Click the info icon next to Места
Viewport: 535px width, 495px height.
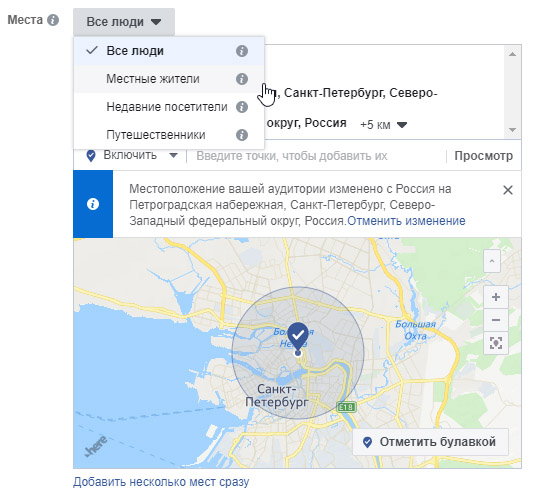[53, 20]
